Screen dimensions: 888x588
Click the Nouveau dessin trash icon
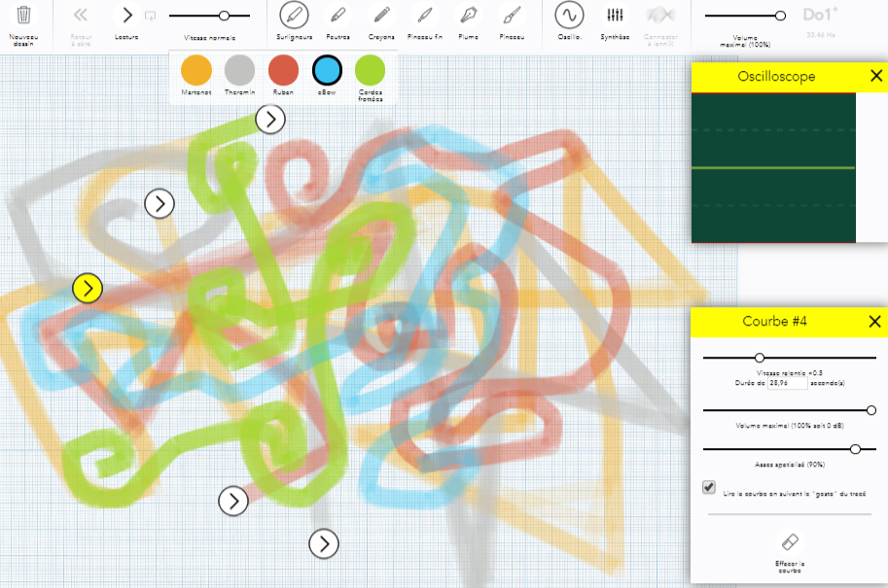click(24, 17)
